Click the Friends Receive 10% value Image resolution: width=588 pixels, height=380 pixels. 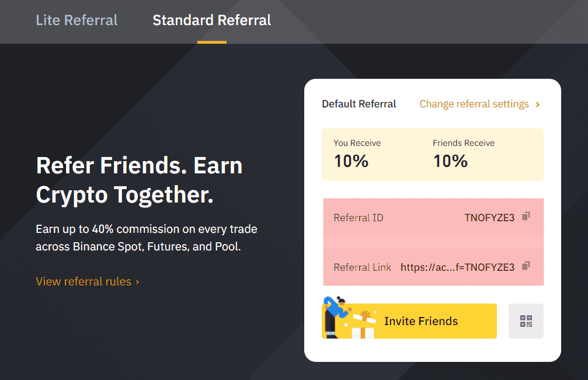(450, 161)
